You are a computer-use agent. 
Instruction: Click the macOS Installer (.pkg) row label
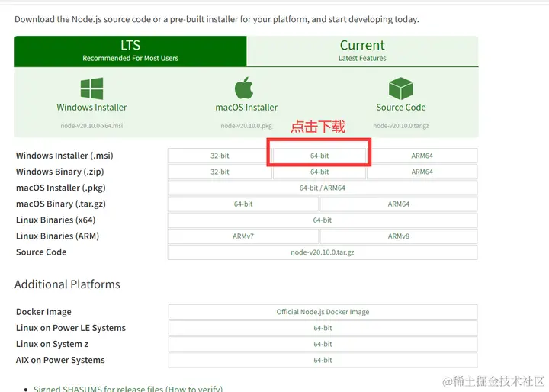coord(60,188)
